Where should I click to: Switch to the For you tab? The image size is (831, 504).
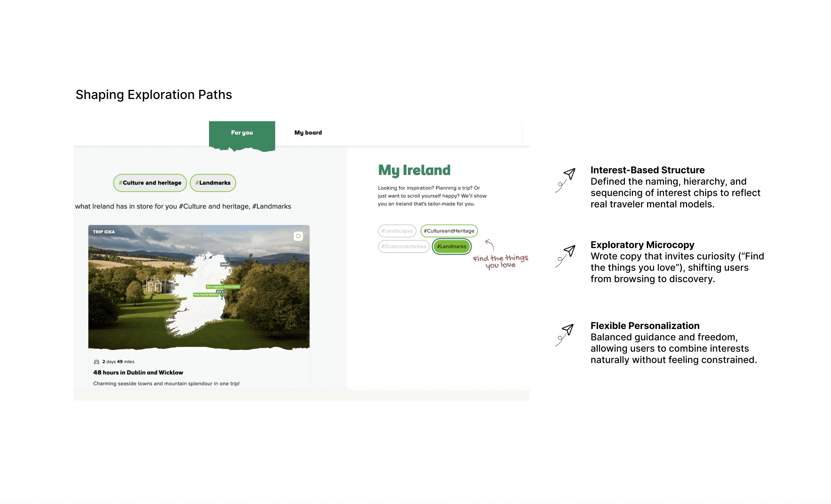pos(242,133)
